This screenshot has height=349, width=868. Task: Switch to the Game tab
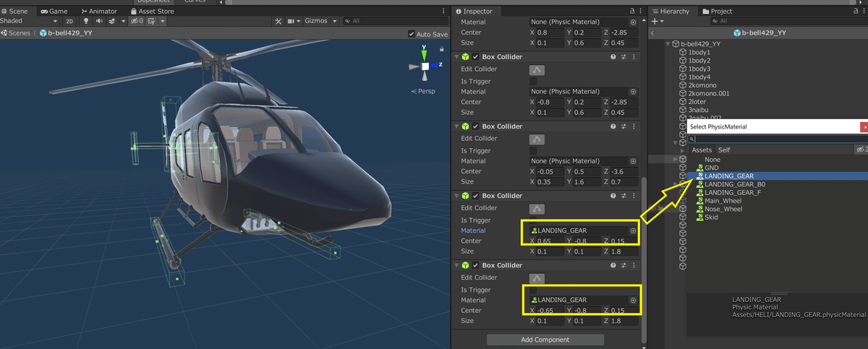pos(54,12)
